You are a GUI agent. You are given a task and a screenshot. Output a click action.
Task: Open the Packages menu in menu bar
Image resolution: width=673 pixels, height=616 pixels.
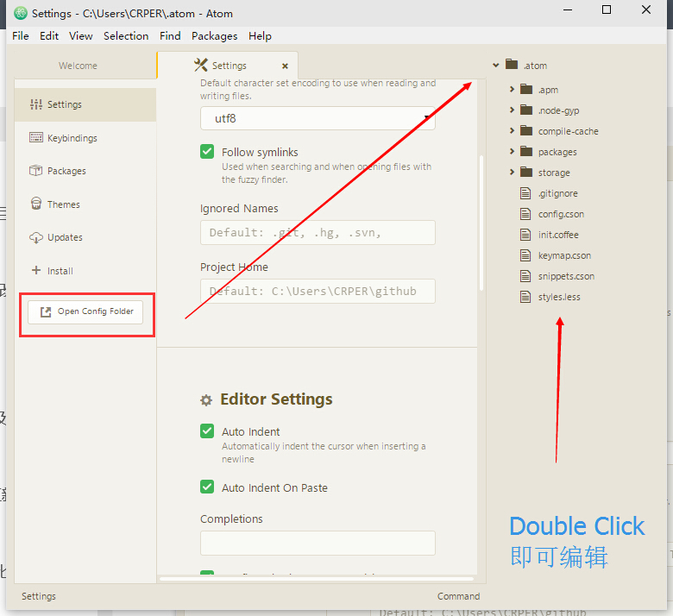click(214, 35)
